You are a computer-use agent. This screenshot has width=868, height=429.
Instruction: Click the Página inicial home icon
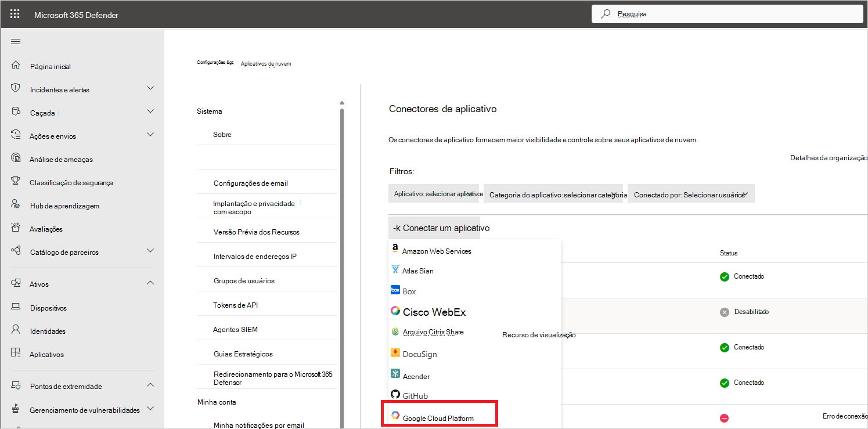pos(16,65)
